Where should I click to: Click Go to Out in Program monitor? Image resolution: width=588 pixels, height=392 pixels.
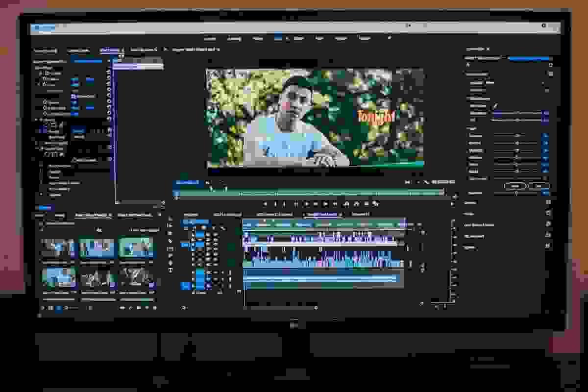tap(335, 204)
